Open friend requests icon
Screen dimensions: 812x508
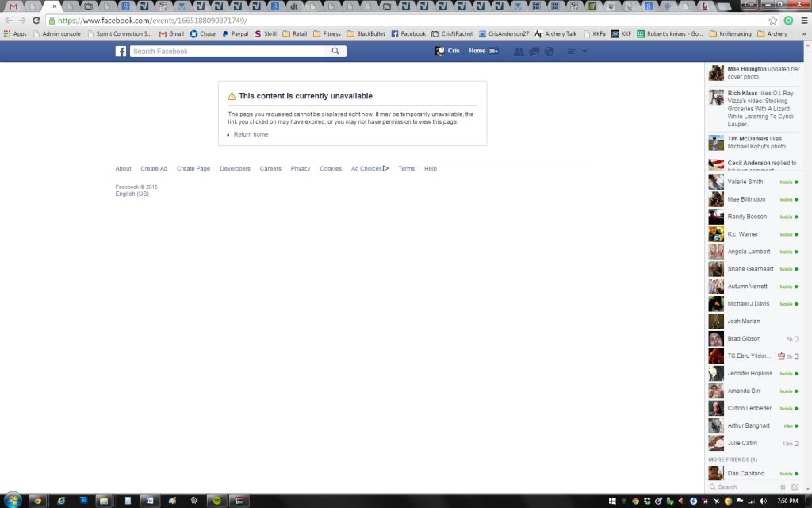pos(519,52)
